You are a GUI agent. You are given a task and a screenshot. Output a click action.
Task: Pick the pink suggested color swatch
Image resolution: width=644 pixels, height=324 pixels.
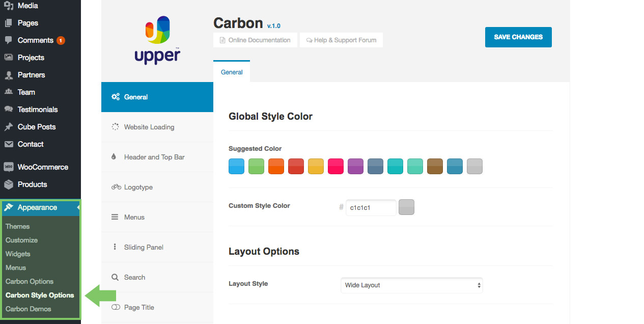click(x=335, y=167)
